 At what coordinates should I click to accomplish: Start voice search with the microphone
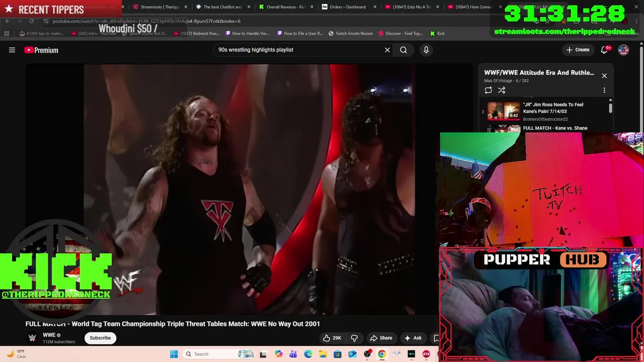click(426, 50)
